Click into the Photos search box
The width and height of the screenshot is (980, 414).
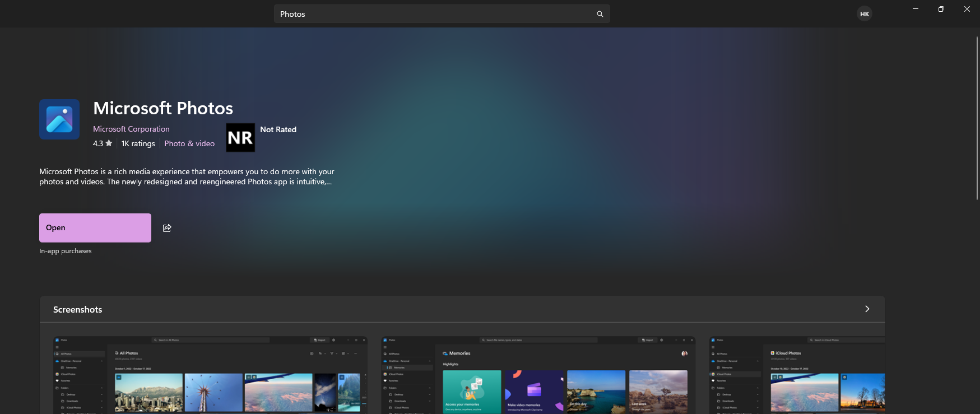(431, 14)
